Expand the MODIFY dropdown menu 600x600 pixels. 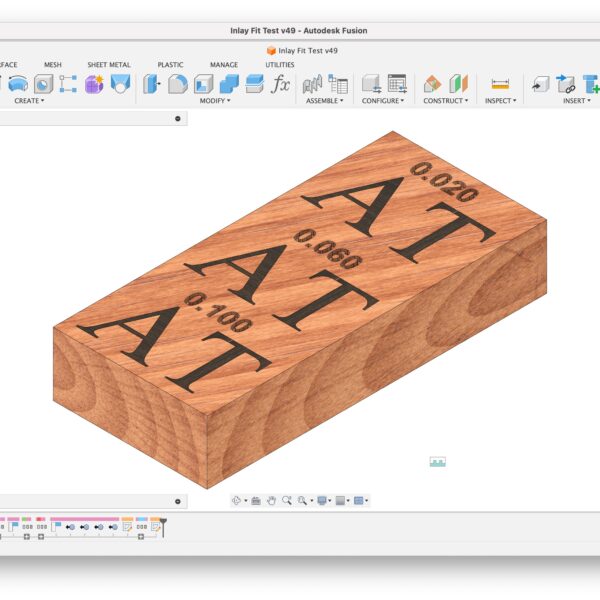(x=214, y=101)
